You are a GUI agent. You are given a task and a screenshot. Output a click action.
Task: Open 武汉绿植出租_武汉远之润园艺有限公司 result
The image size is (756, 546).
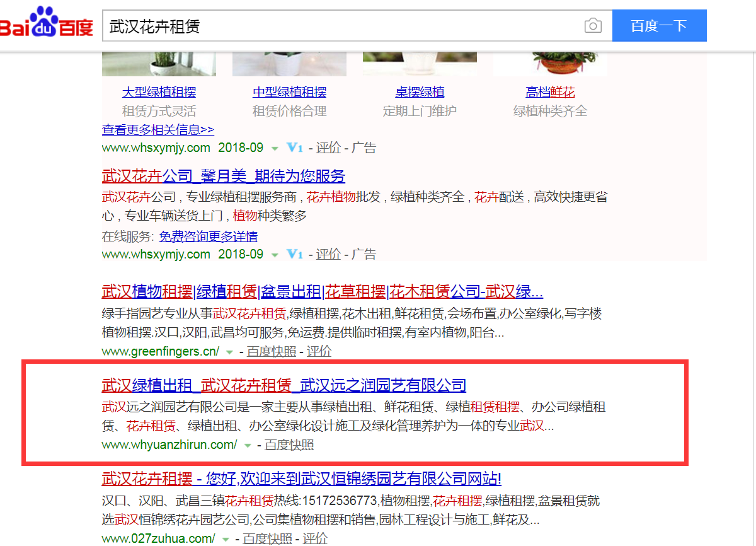click(284, 385)
